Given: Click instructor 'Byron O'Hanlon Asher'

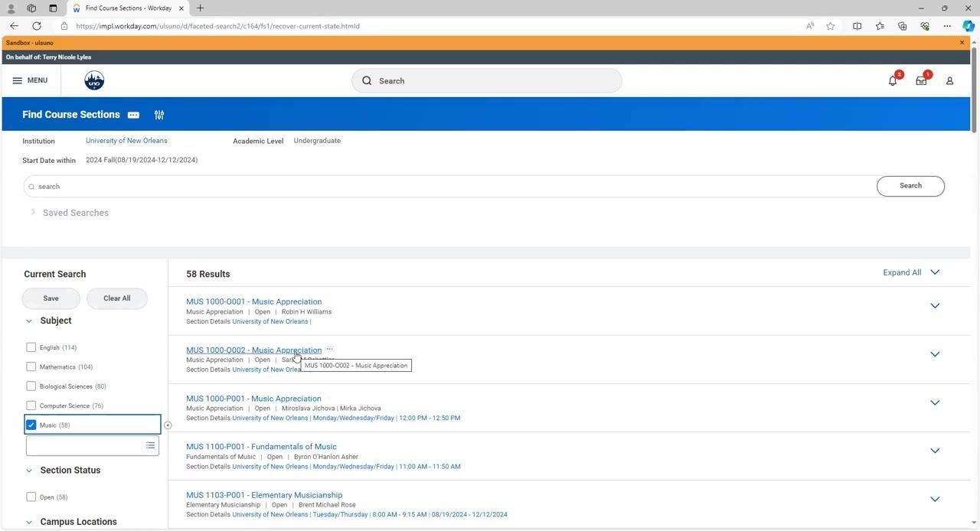Looking at the screenshot, I should (326, 457).
